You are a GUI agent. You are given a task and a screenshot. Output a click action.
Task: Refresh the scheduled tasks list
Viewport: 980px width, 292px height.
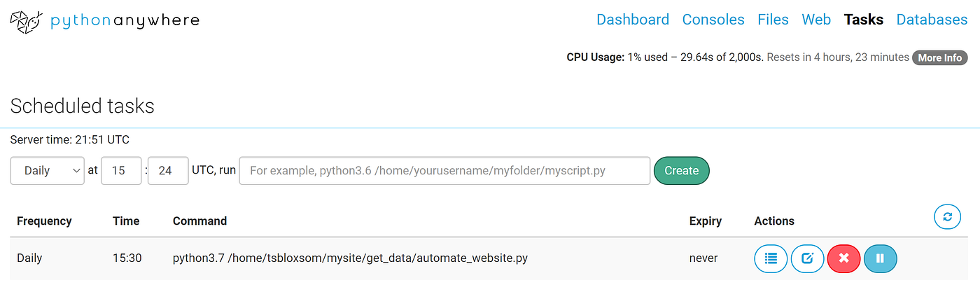[947, 217]
